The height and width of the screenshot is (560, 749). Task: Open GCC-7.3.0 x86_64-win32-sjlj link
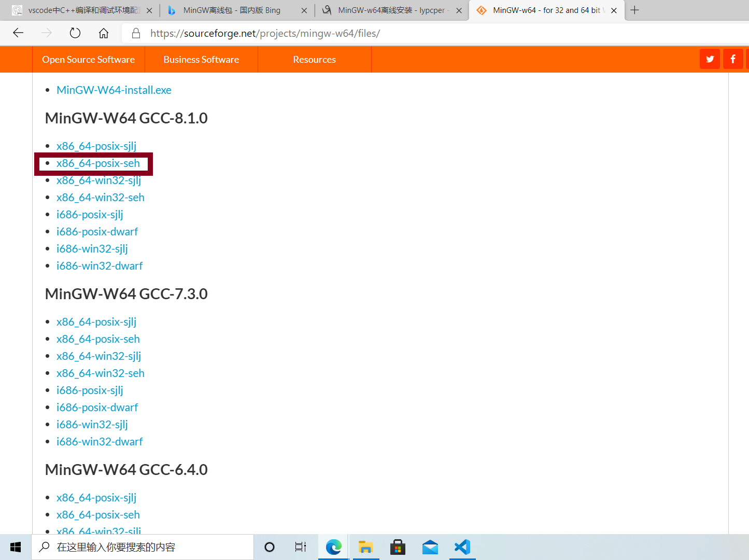tap(98, 356)
